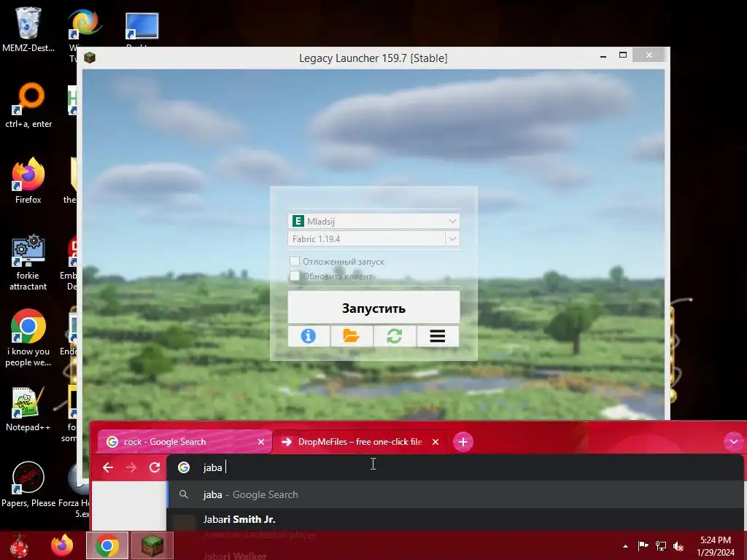Click the Legacy Launcher title bar block icon

tap(90, 58)
